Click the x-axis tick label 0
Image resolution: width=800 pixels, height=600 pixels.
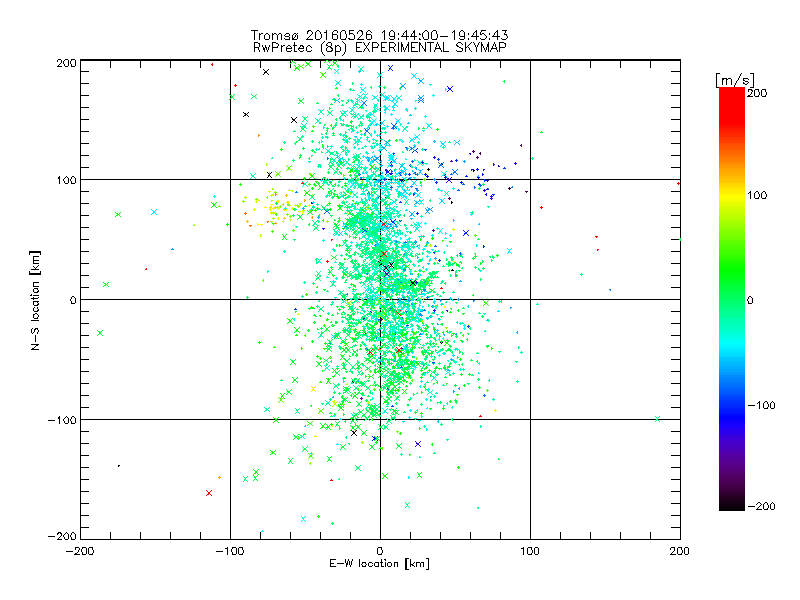(x=380, y=551)
